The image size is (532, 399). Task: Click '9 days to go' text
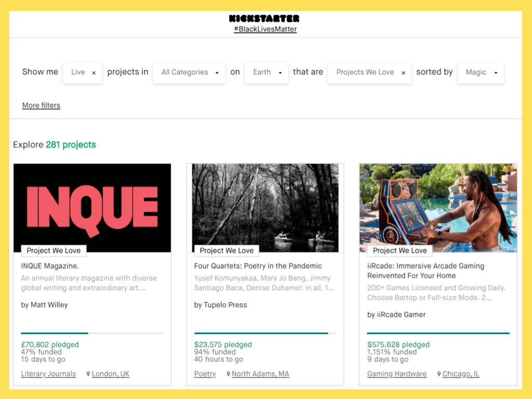(x=388, y=360)
